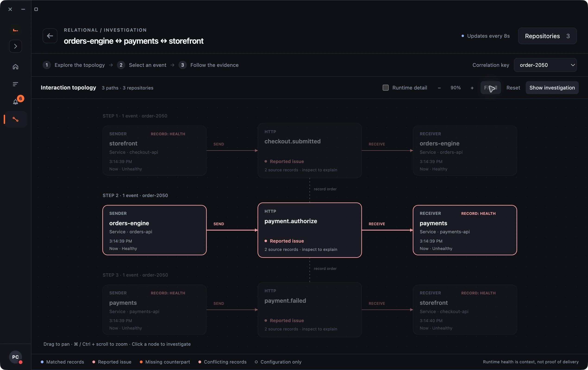Go to step 2 Select an event
The width and height of the screenshot is (588, 370).
pos(142,65)
